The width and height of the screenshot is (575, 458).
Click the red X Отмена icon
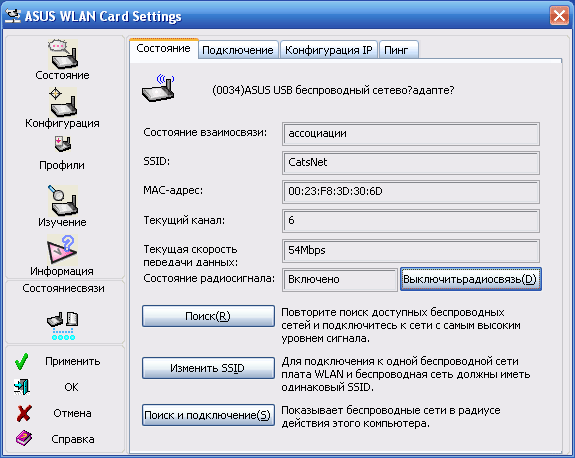pyautogui.click(x=23, y=413)
